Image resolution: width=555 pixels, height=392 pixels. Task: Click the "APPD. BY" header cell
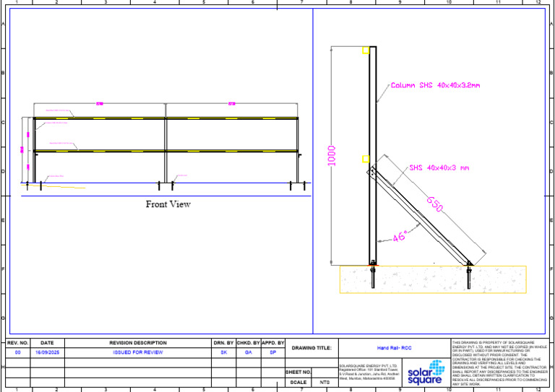point(273,343)
